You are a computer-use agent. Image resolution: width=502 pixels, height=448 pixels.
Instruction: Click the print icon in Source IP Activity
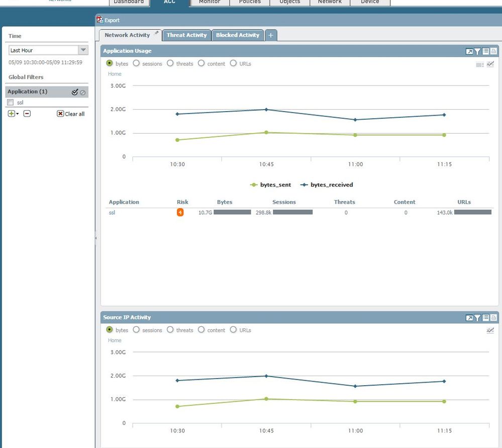[493, 318]
